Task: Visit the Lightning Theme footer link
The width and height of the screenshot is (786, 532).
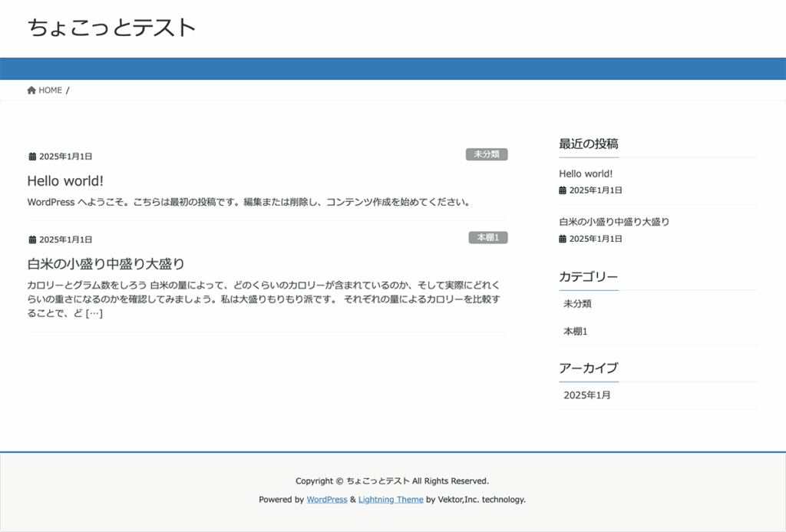Action: pos(391,500)
